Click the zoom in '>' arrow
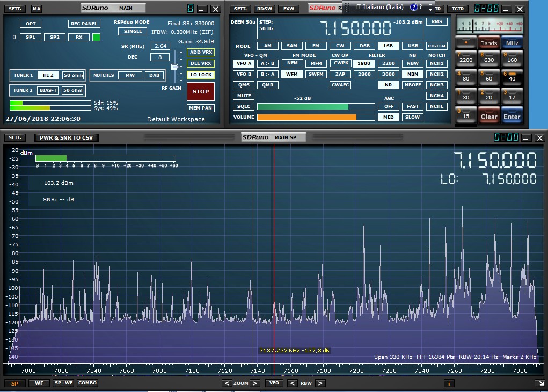This screenshot has height=392, width=548. coord(255,383)
